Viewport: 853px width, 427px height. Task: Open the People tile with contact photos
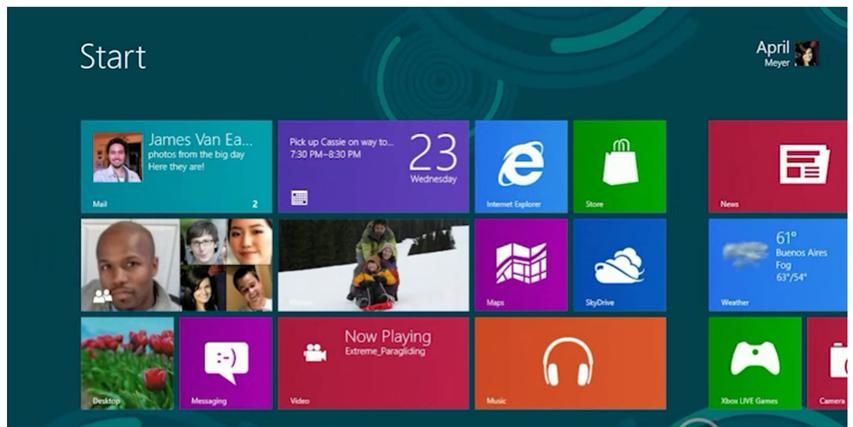tap(176, 264)
